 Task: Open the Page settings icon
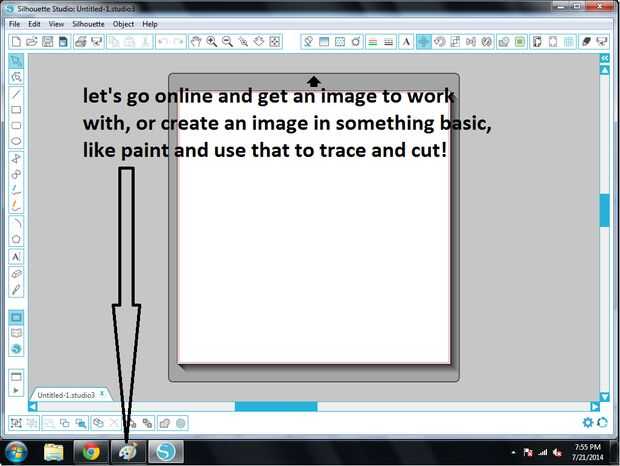537,42
